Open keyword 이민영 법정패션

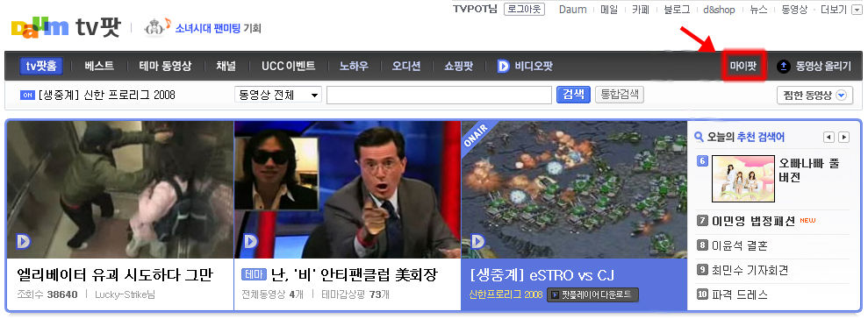(x=753, y=221)
